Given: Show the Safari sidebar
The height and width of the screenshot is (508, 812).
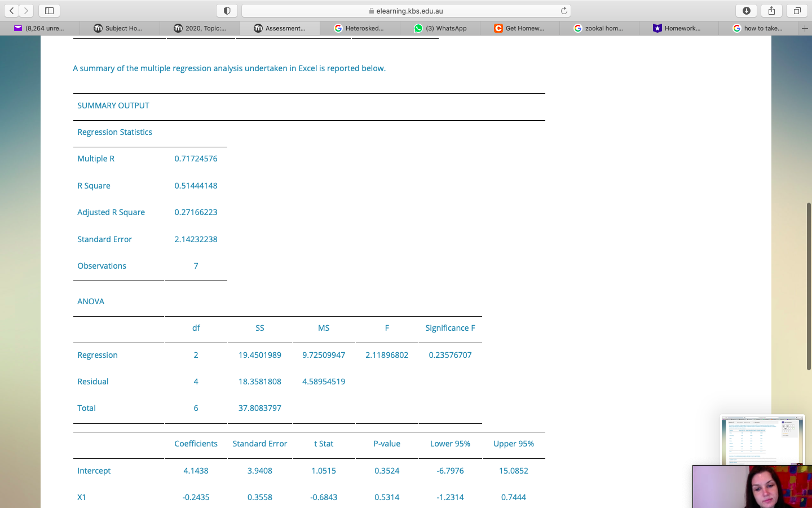Looking at the screenshot, I should click(x=49, y=11).
